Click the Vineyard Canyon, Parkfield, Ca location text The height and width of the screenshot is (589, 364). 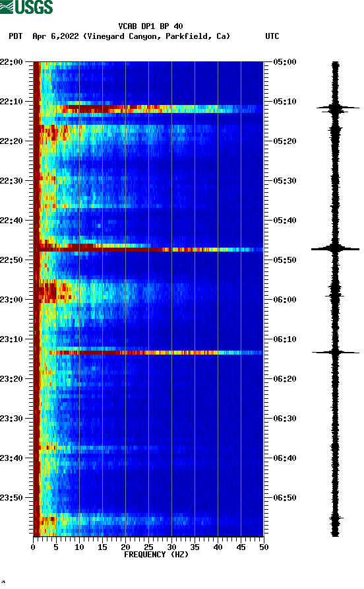point(156,36)
